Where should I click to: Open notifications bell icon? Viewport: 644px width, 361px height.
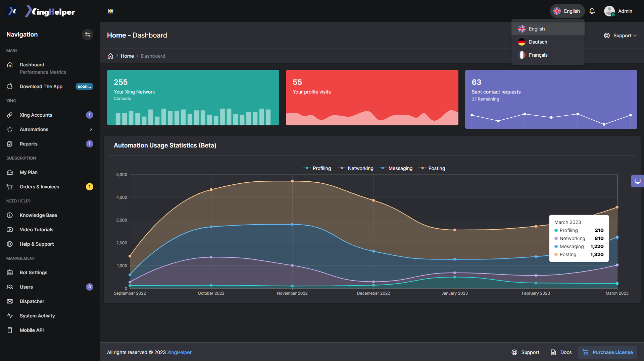point(592,11)
